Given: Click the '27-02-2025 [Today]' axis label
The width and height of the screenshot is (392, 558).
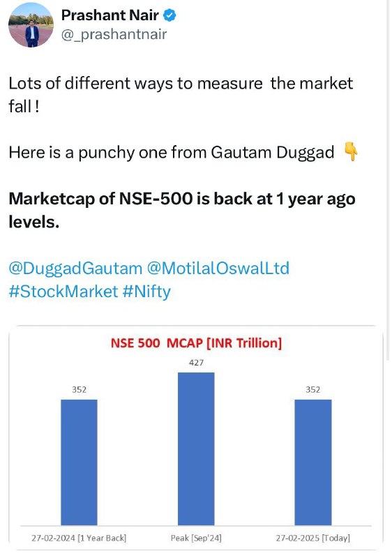Looking at the screenshot, I should [313, 538].
